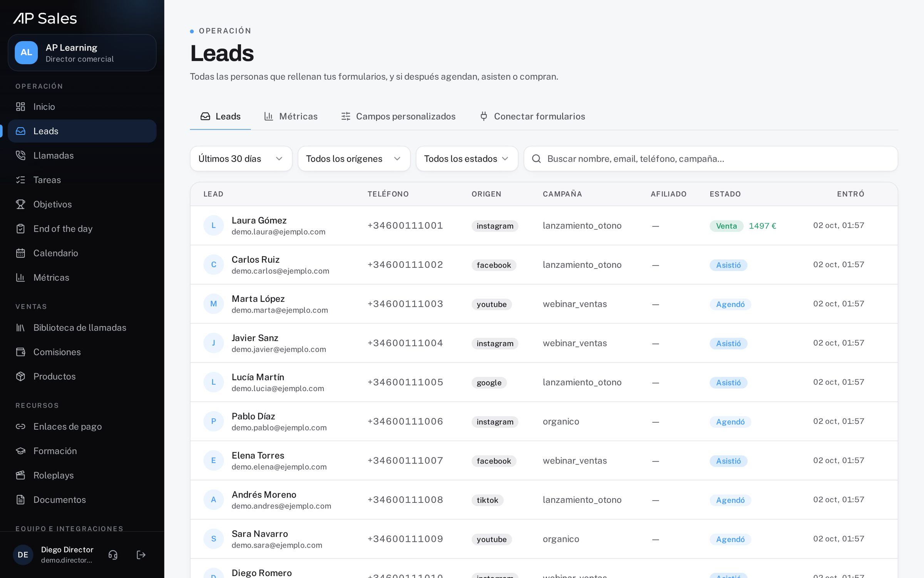
Task: Click Marta López's Agendó status
Action: (730, 304)
